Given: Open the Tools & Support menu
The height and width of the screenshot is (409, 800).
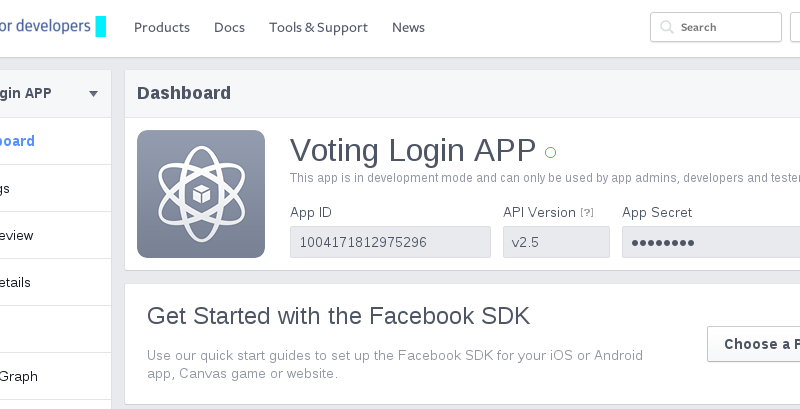Looking at the screenshot, I should pos(318,28).
